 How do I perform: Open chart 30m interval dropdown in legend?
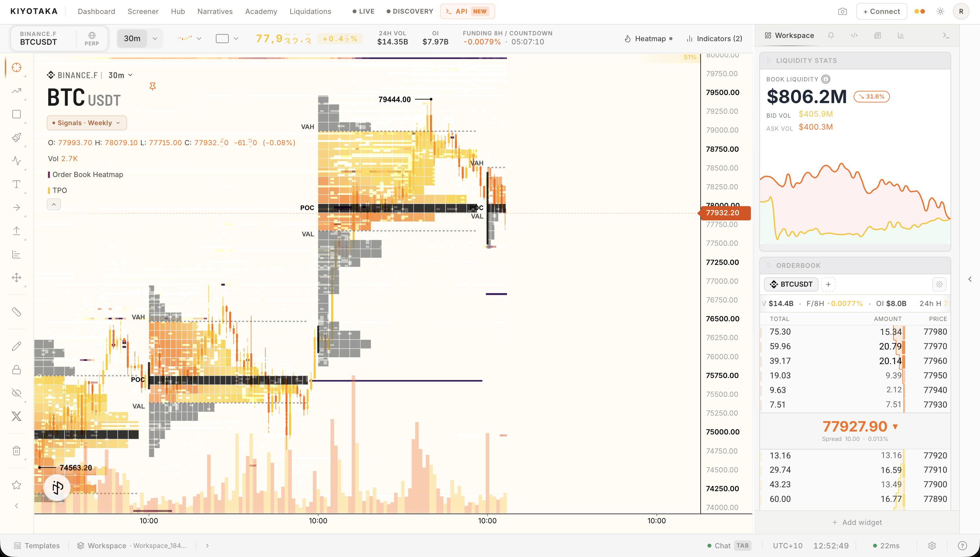coord(121,75)
